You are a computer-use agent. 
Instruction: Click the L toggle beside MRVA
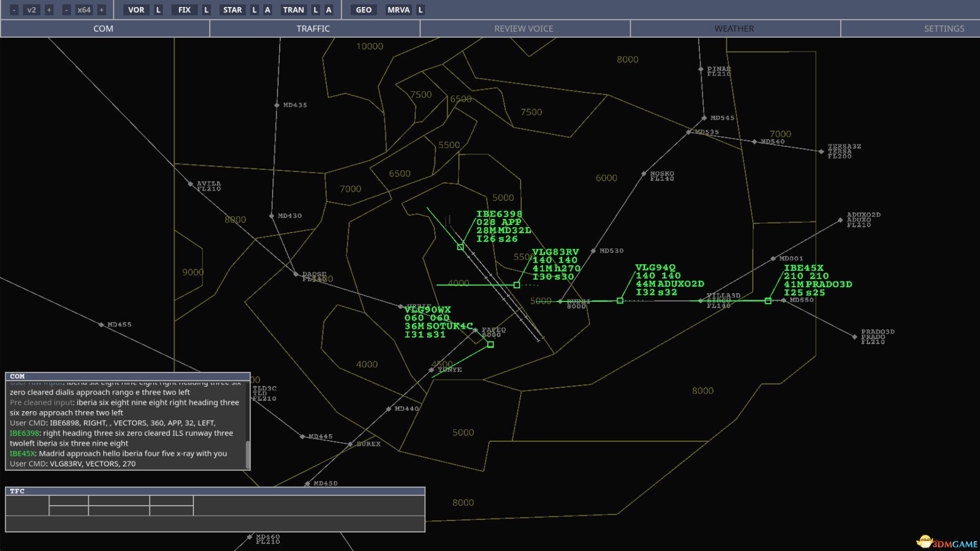point(420,9)
